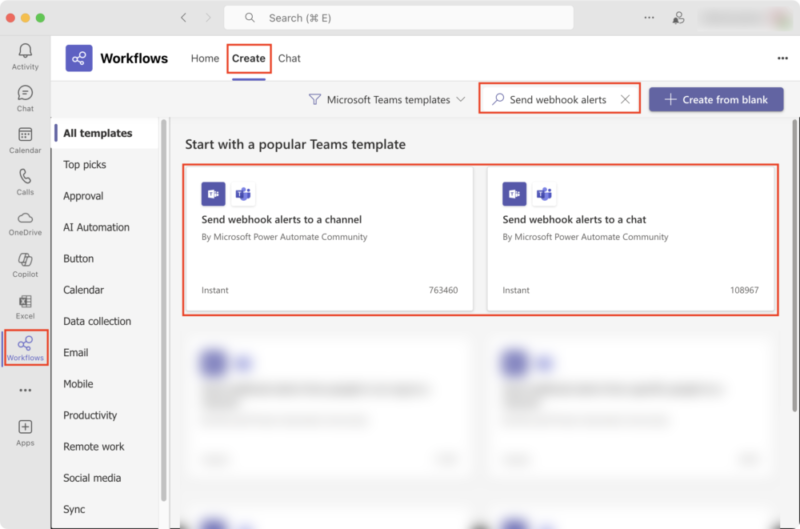
Task: Click the filter funnel icon
Action: pos(315,99)
